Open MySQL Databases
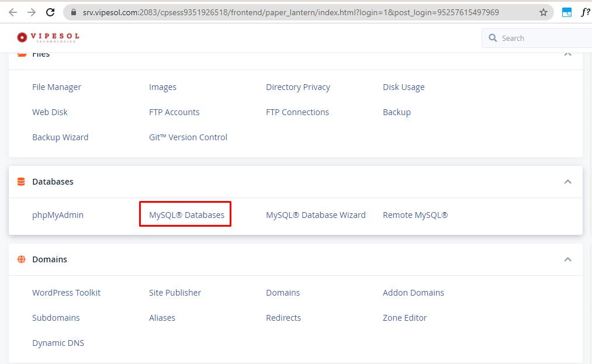This screenshot has height=364, width=592. coord(186,215)
